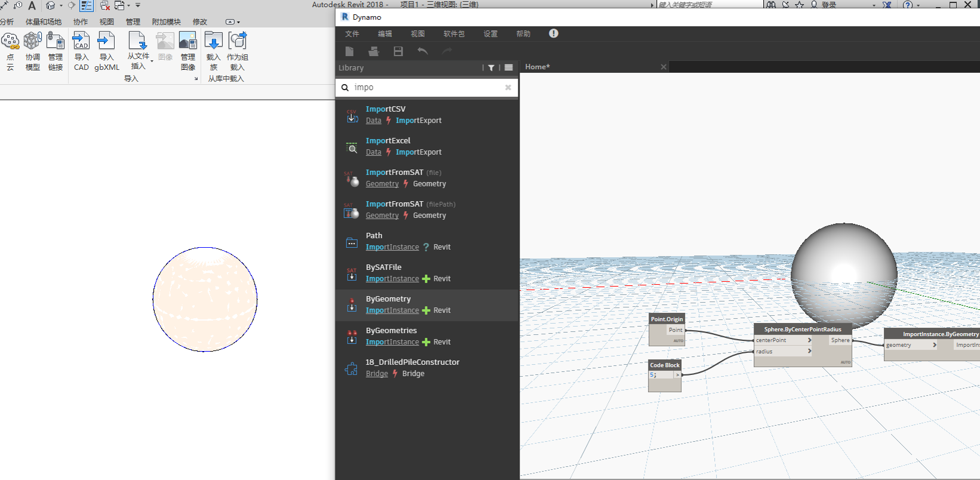Select ImportFromSAT (file) library result
Viewport: 980px width, 480px height.
pyautogui.click(x=427, y=178)
